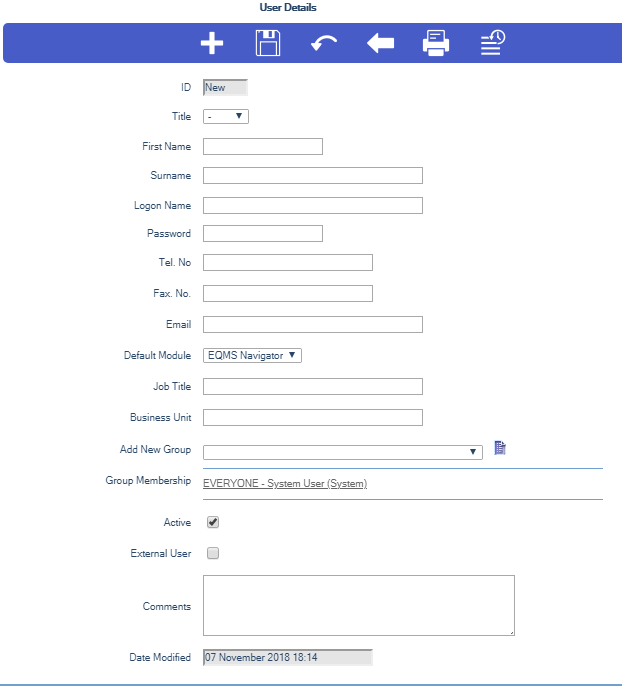Expand the Default Module dropdown
The width and height of the screenshot is (622, 689).
(252, 355)
